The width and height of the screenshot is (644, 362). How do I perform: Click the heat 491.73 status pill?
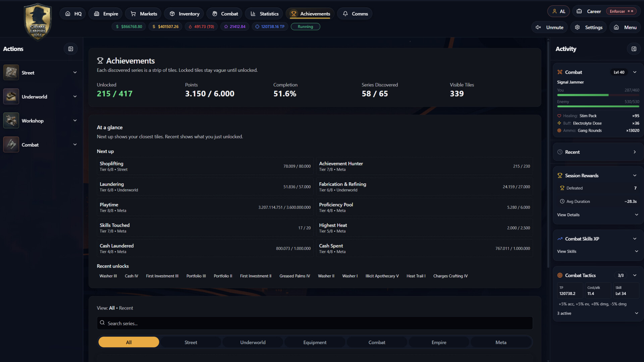(x=201, y=26)
